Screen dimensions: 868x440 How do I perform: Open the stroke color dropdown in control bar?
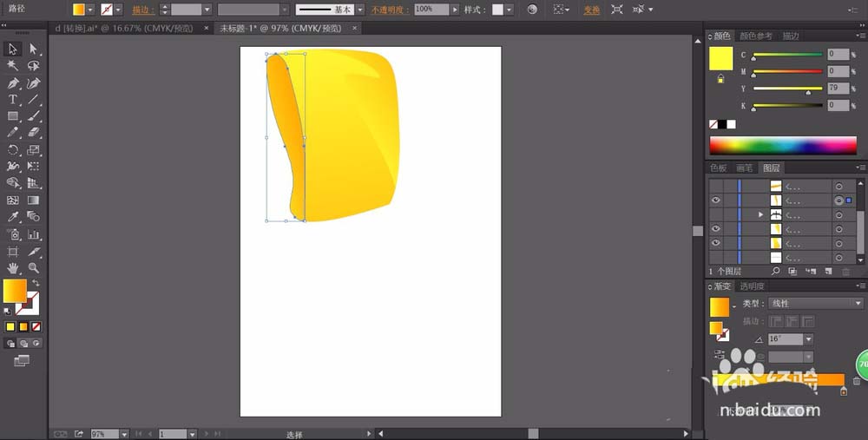tap(118, 10)
